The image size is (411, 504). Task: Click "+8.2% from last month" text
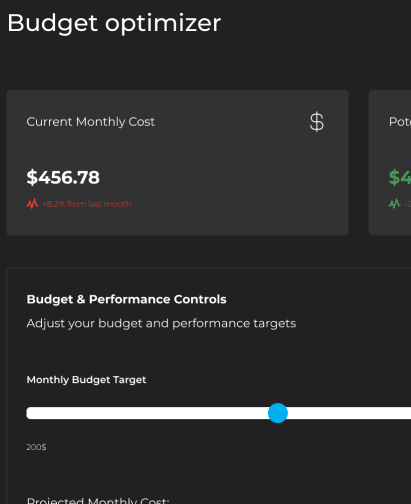pyautogui.click(x=87, y=204)
